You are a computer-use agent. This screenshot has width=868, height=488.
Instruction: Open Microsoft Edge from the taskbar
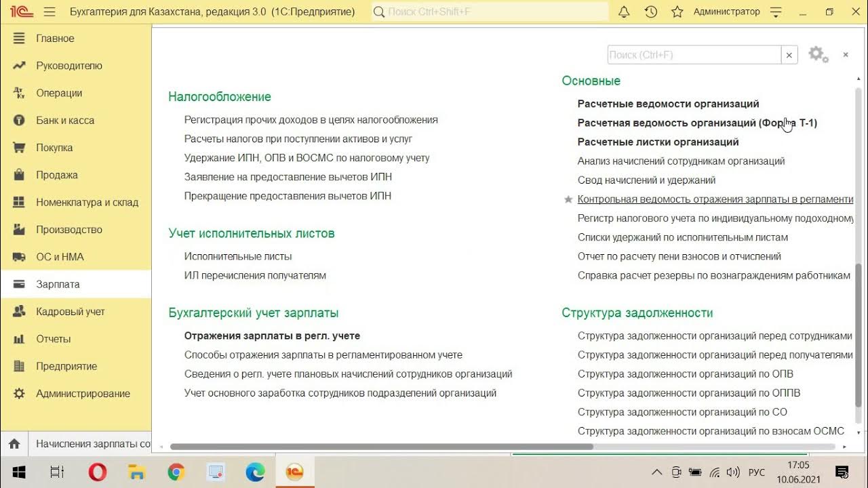click(255, 472)
